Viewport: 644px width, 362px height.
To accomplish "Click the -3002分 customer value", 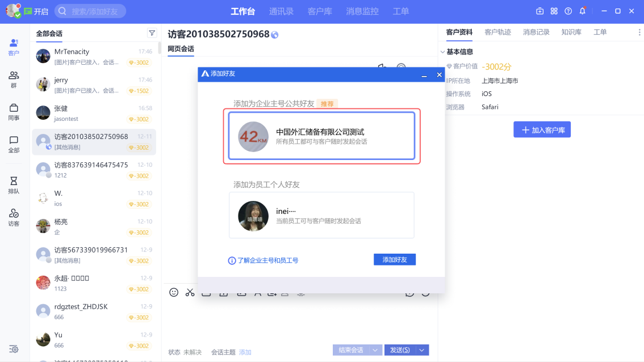I will (496, 66).
